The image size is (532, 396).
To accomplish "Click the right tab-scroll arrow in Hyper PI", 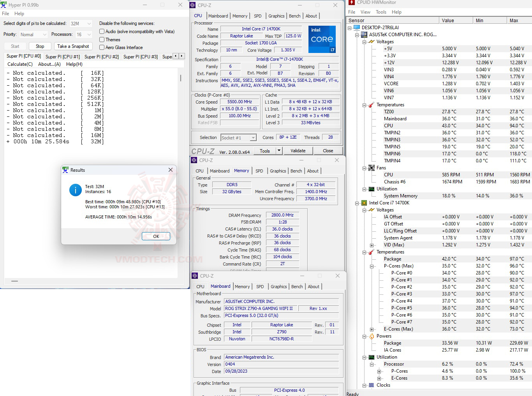I will click(x=181, y=56).
